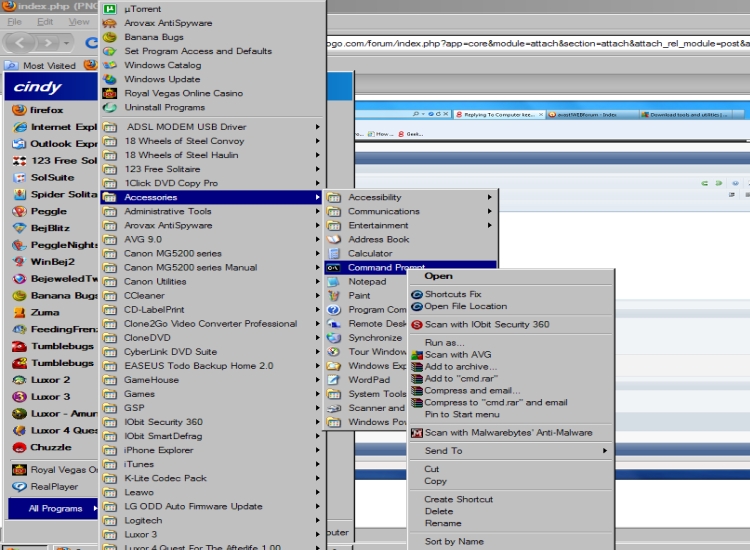Open Synchronize icon in Accessories
750x550 pixels.
pos(334,338)
